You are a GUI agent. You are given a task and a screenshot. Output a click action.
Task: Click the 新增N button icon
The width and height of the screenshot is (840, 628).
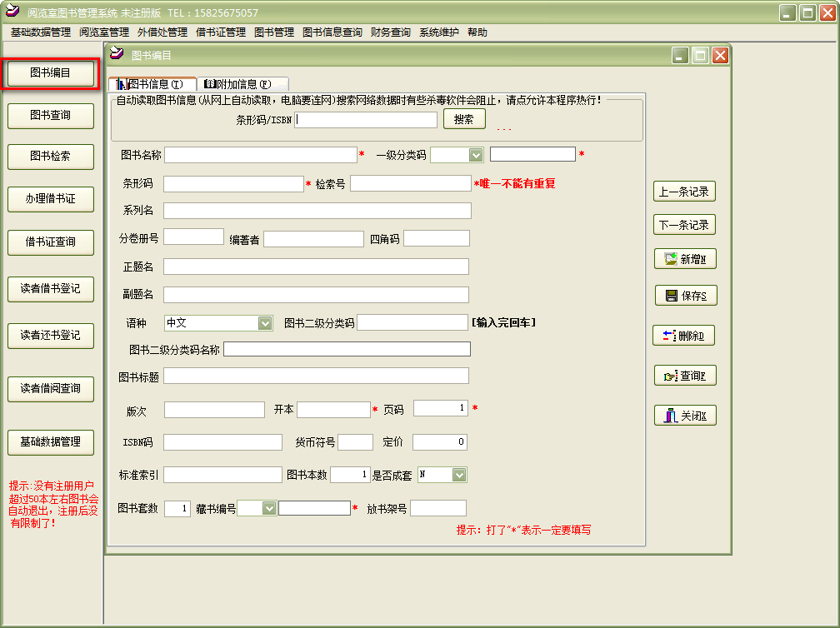[x=671, y=259]
